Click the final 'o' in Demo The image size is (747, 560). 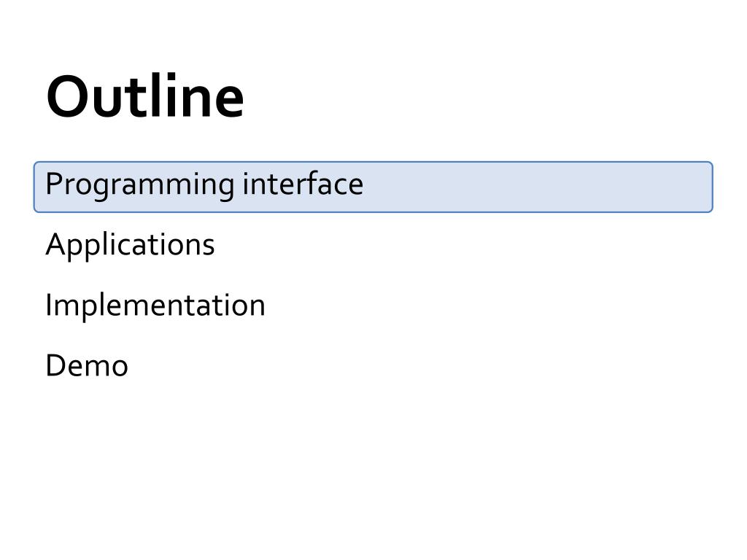tap(119, 367)
